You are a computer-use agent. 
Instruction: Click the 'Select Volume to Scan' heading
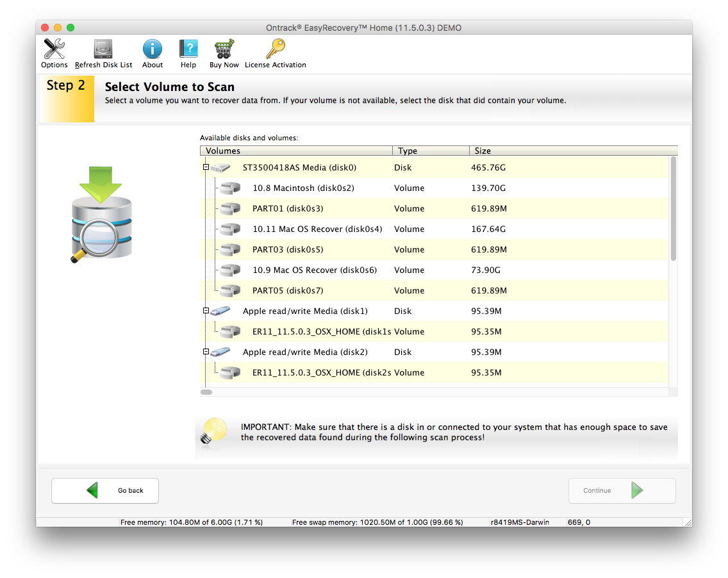click(x=169, y=87)
